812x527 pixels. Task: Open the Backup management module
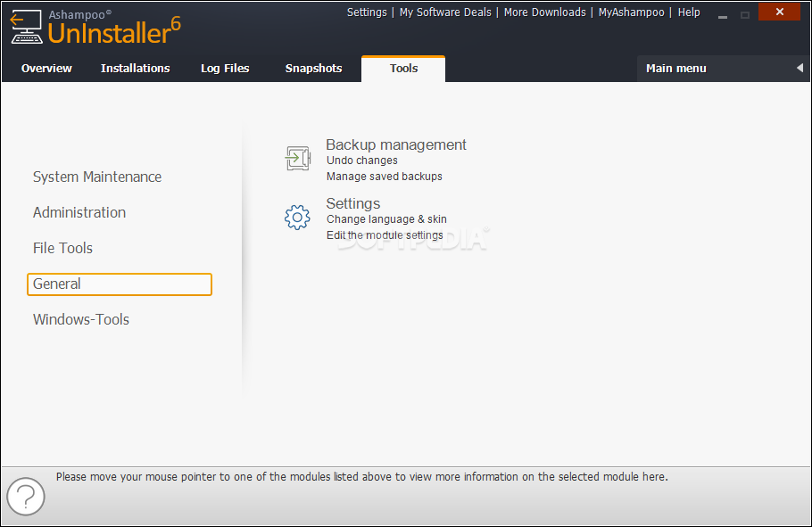tap(396, 145)
